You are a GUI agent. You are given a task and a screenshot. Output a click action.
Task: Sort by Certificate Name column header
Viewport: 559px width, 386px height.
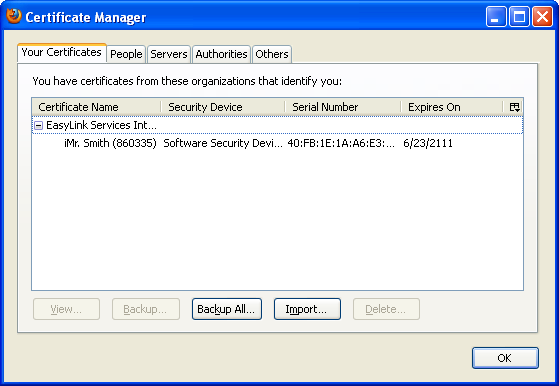coord(96,107)
